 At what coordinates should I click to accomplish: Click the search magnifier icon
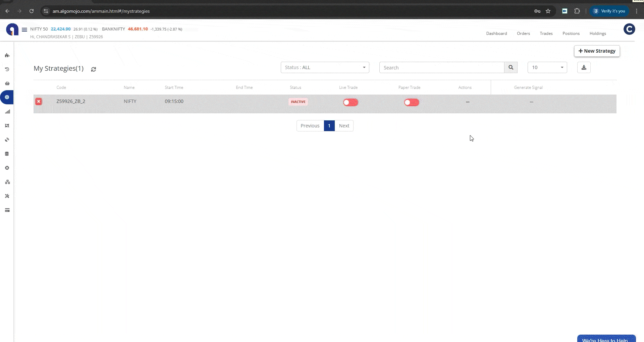tap(511, 67)
